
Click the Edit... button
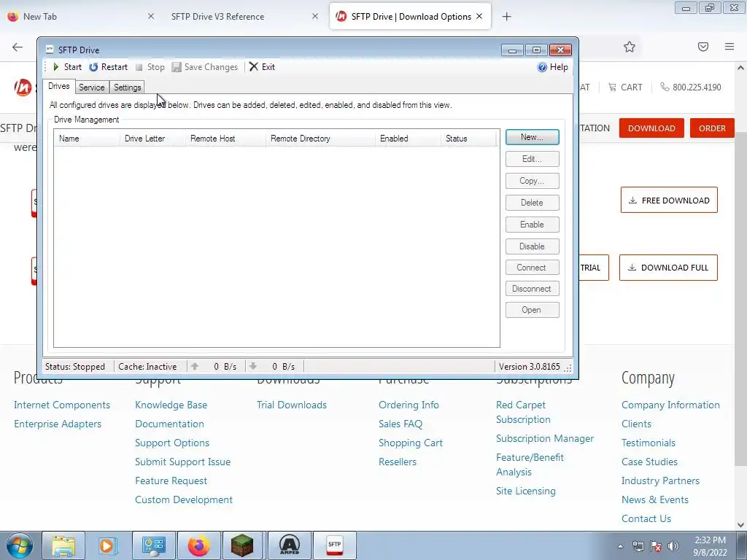532,159
